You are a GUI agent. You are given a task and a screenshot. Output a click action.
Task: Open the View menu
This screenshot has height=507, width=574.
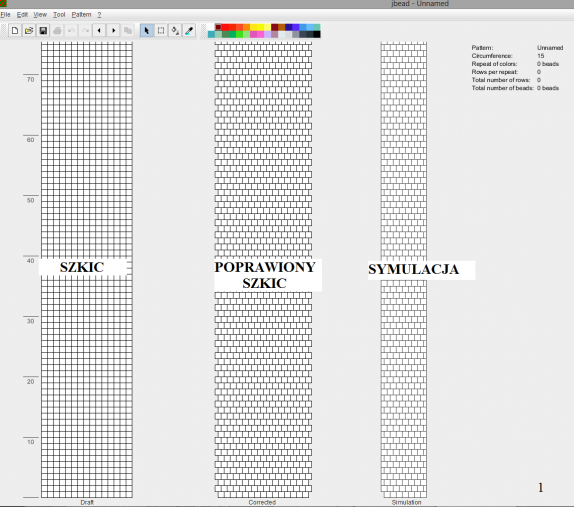(x=40, y=15)
